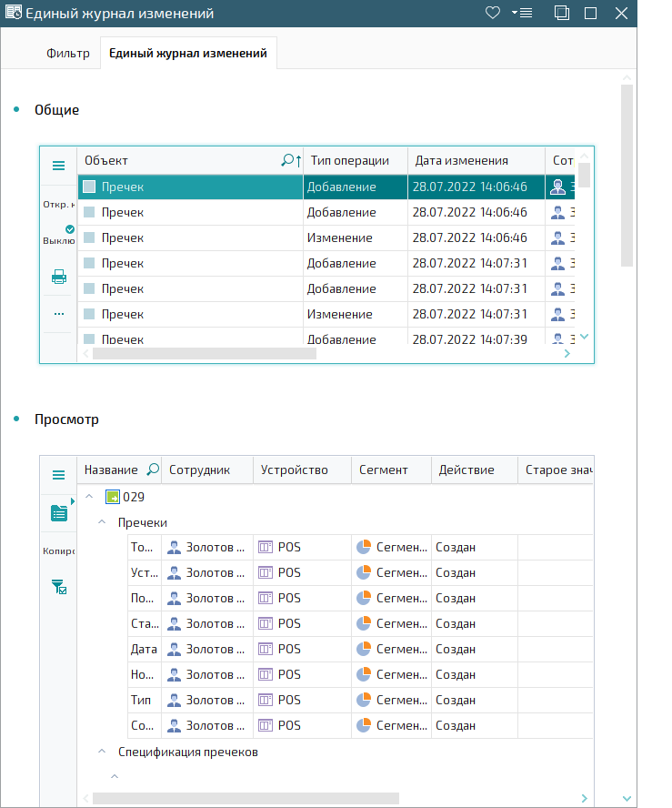
Task: Add window to favorites with heart icon
Action: pos(493,13)
